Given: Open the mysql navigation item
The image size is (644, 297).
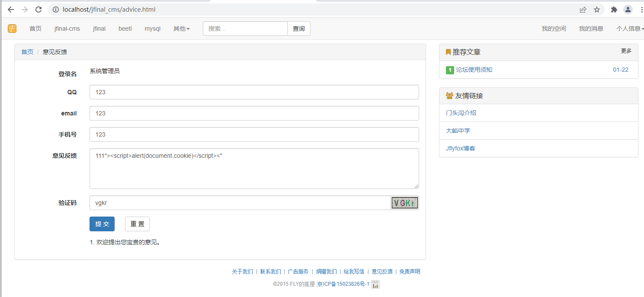Looking at the screenshot, I should 152,29.
